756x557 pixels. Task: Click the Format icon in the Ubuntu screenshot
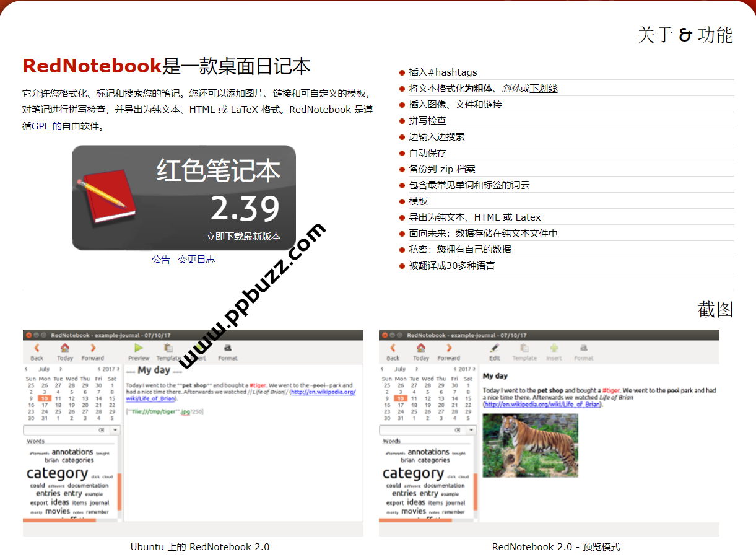tap(227, 348)
